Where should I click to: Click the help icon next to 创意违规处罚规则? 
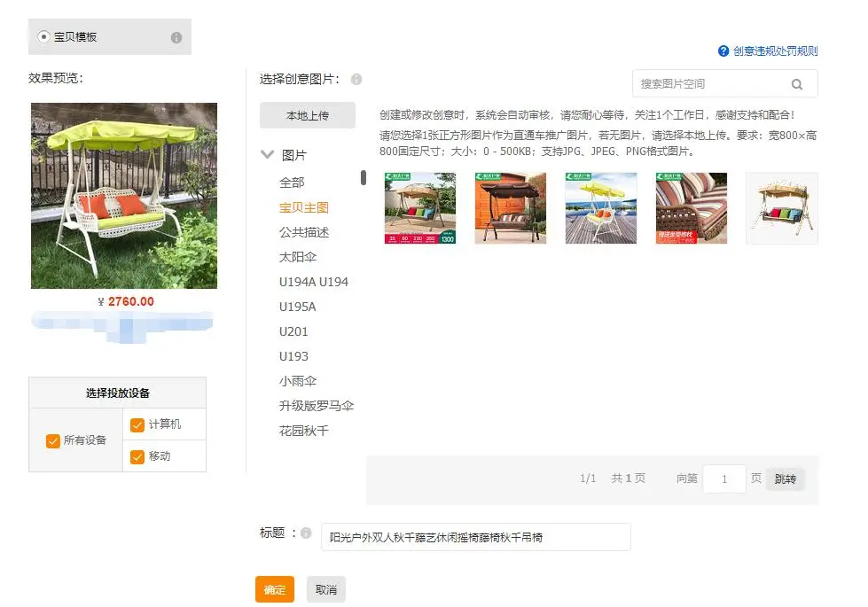tap(723, 51)
